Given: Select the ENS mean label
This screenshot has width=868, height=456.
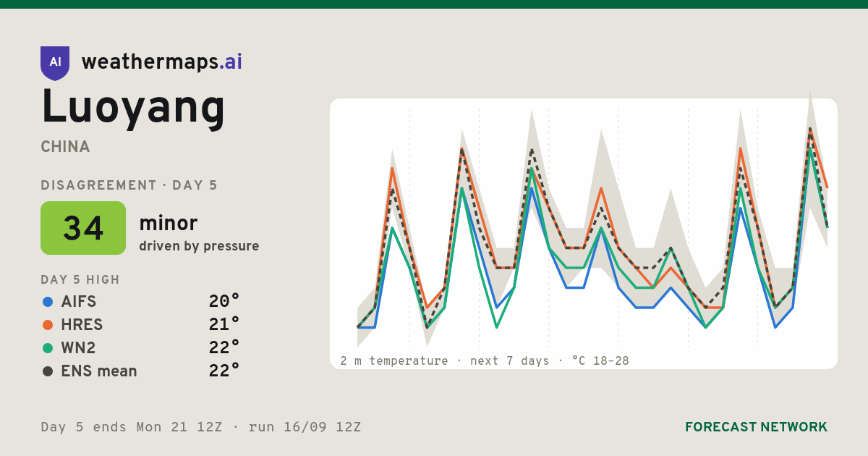Looking at the screenshot, I should point(99,371).
